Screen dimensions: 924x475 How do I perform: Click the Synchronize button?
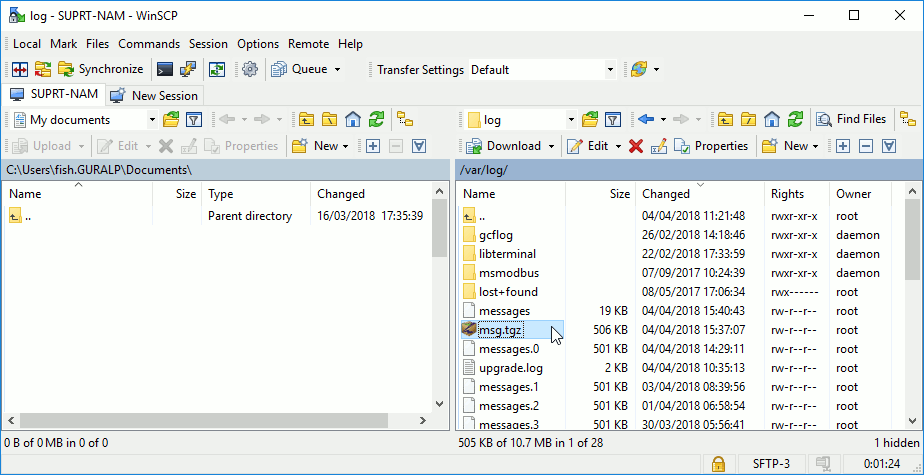(101, 70)
